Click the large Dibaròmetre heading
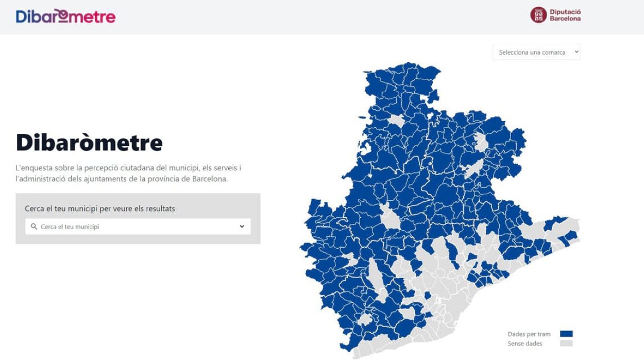Screen dimensions: 644x362 click(89, 143)
